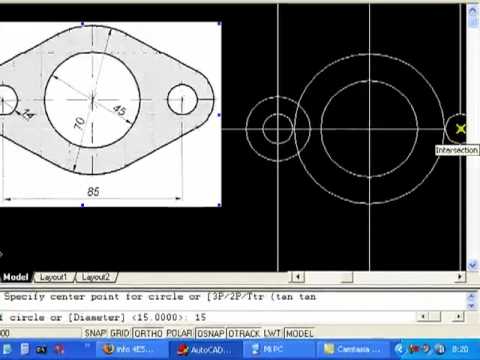Open the Mi PC taskbar button
Viewport: 480px width, 360px height.
(x=279, y=349)
